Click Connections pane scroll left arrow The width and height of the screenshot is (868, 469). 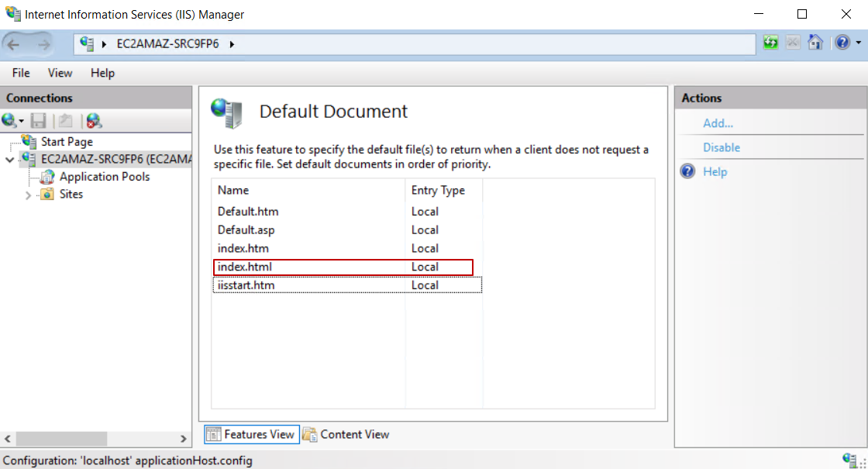(8, 439)
